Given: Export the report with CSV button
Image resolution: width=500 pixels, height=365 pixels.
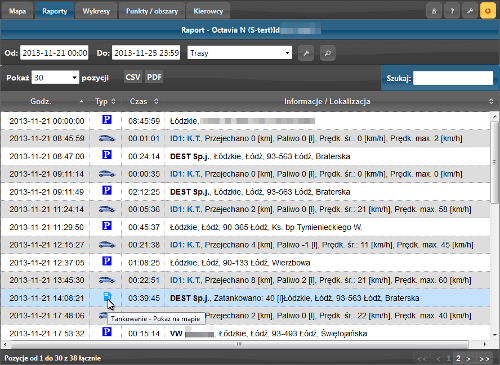Looking at the screenshot, I should pos(133,77).
